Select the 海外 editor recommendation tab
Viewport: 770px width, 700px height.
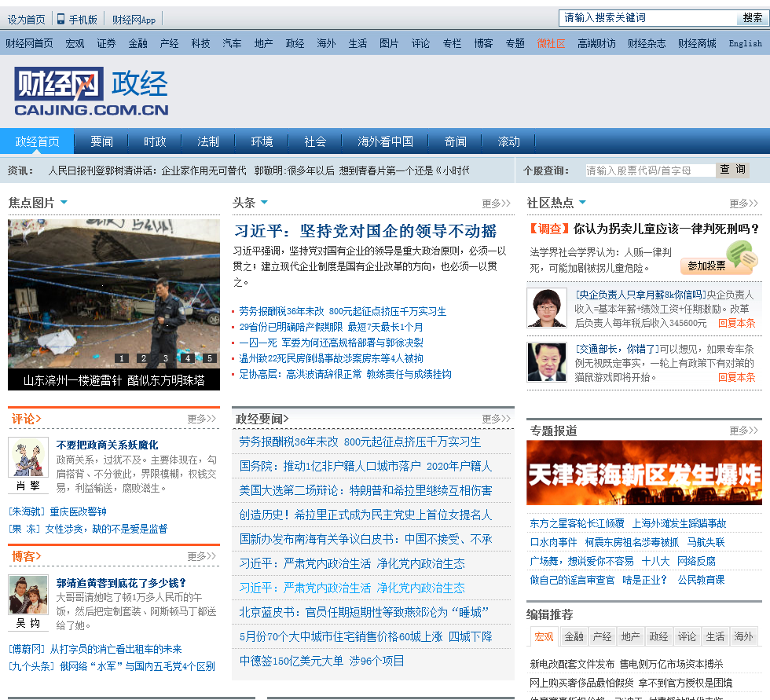pos(743,636)
